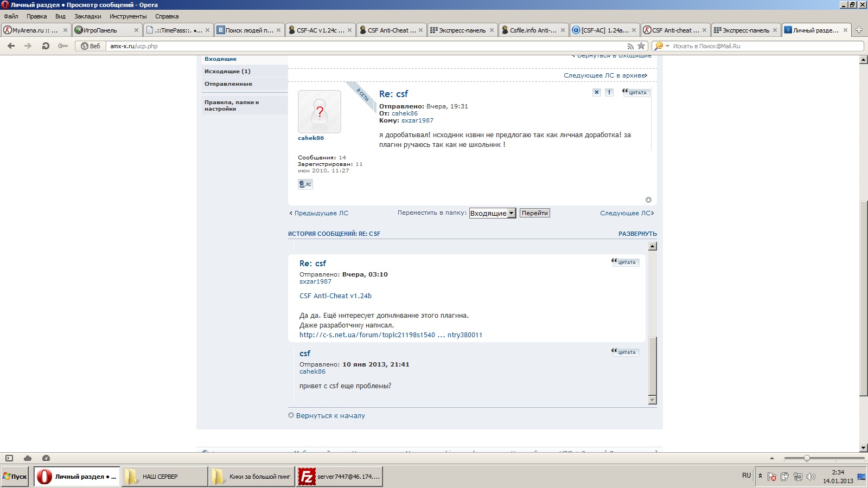Expand message history via РАЗВЕРНУТЬ
Viewport: 868px width, 488px height.
click(637, 234)
